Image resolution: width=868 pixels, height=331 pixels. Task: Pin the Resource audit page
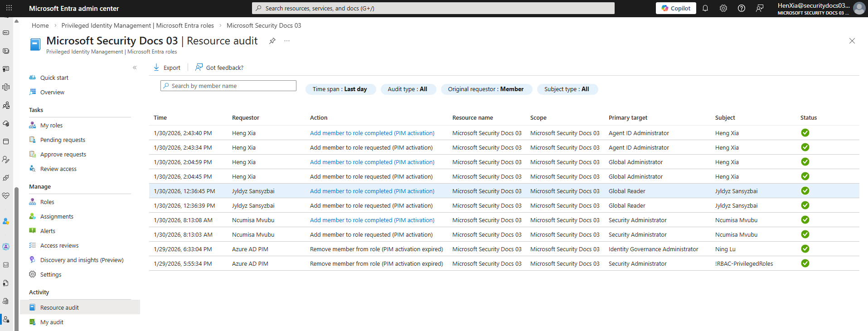pyautogui.click(x=272, y=41)
